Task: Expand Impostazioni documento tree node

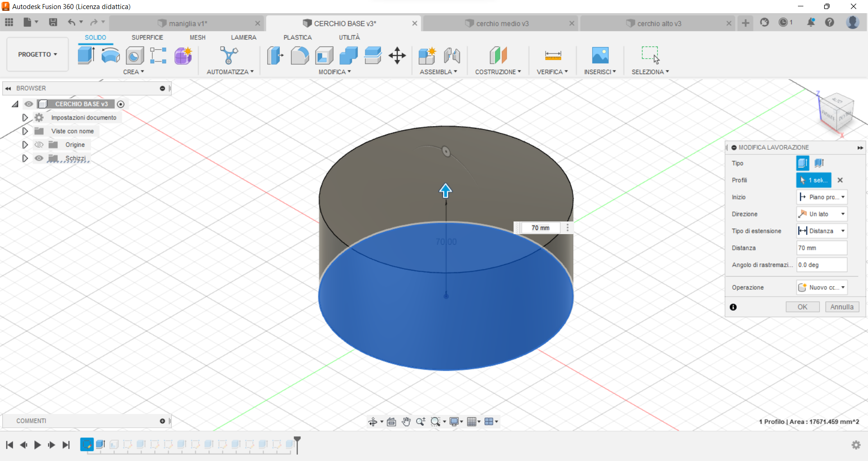Action: 25,118
